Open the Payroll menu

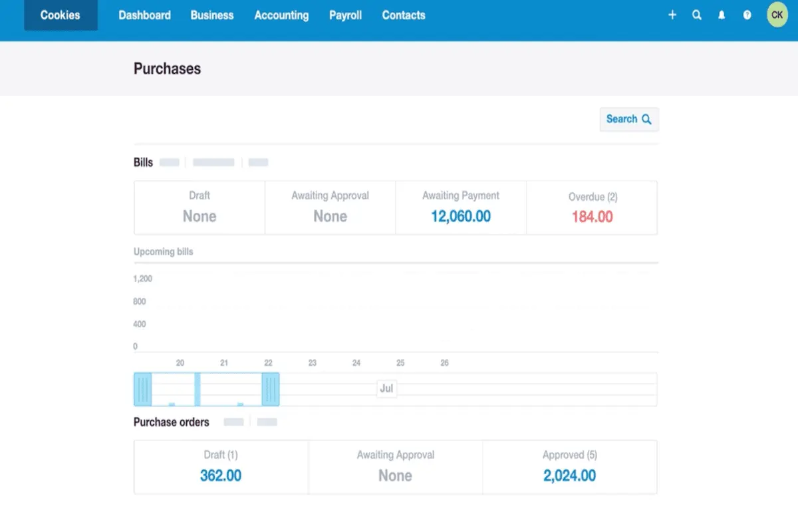tap(345, 15)
